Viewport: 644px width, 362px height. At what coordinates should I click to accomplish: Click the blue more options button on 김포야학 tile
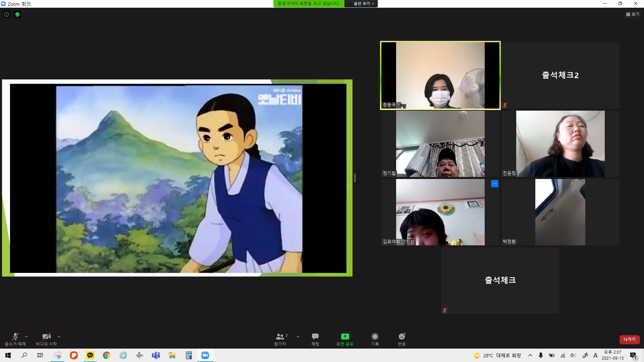495,184
